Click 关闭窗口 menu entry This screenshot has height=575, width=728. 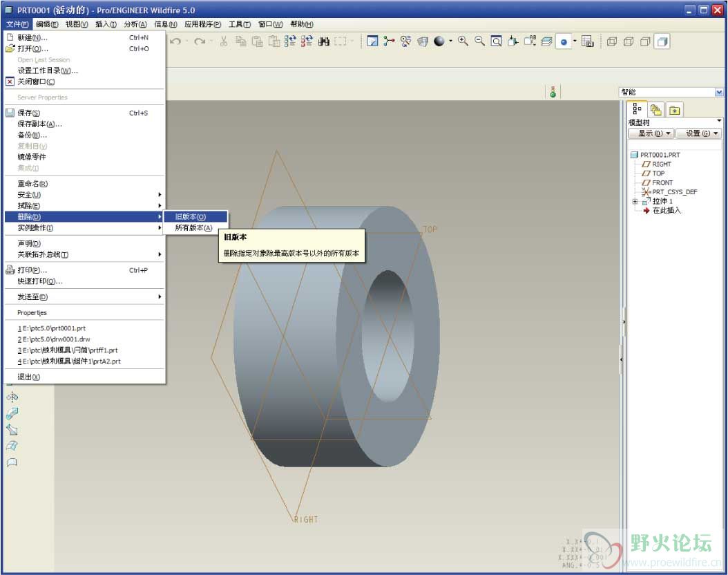84,82
